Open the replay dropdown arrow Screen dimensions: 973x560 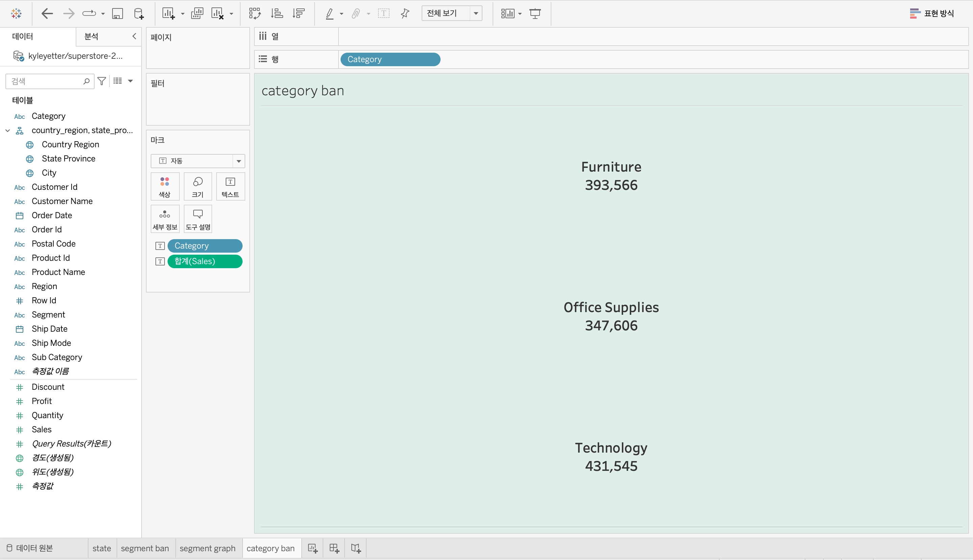[103, 14]
